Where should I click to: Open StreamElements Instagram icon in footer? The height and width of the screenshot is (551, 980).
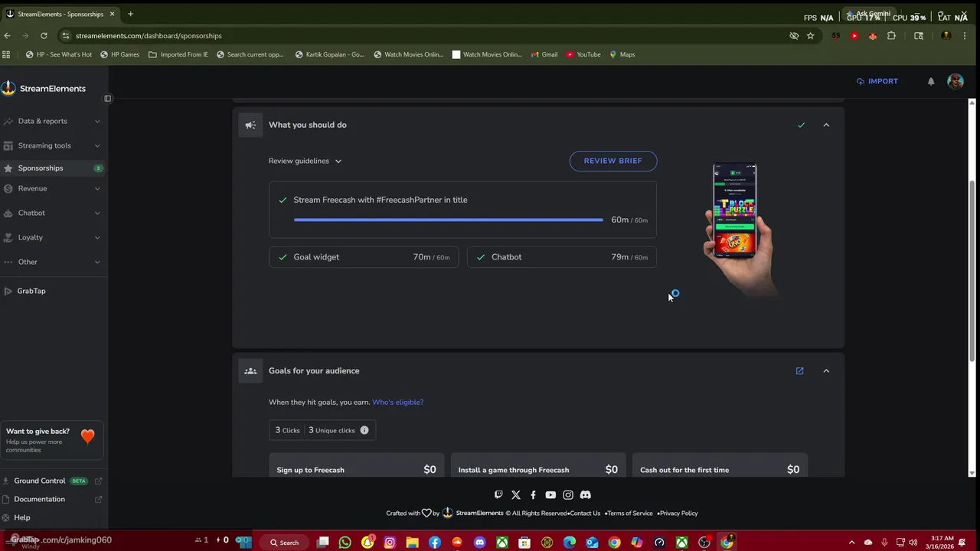[568, 495]
